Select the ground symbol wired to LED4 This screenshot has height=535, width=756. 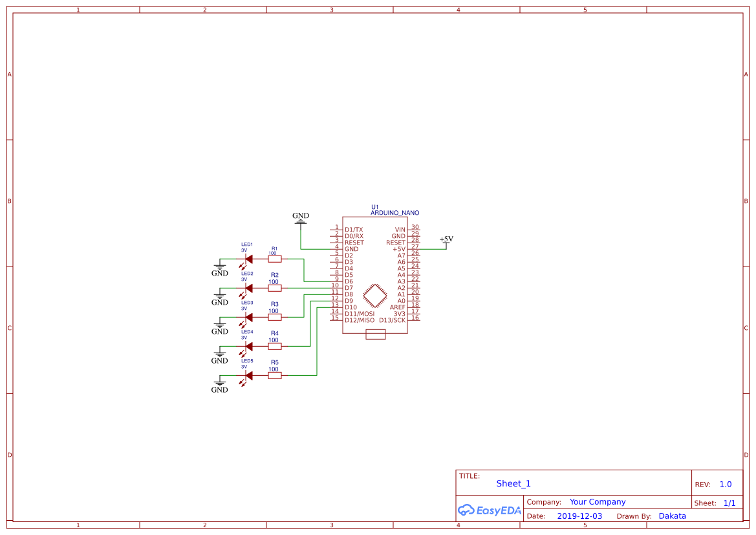pos(219,356)
